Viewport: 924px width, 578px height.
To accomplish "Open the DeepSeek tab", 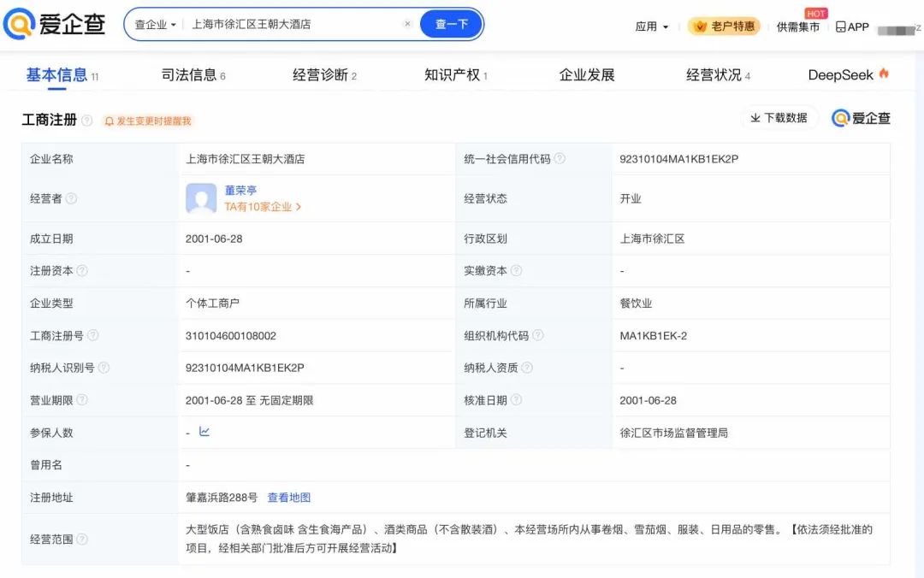I will [848, 75].
